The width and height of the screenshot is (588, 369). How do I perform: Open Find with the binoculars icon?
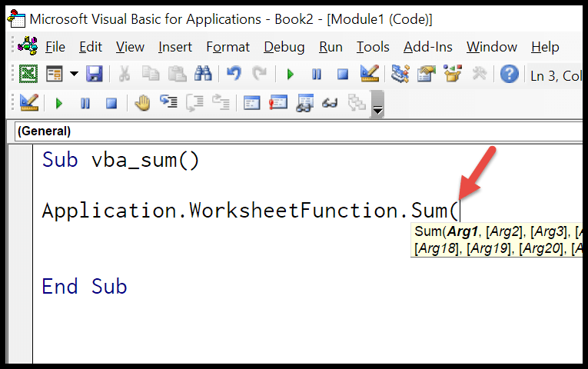203,74
